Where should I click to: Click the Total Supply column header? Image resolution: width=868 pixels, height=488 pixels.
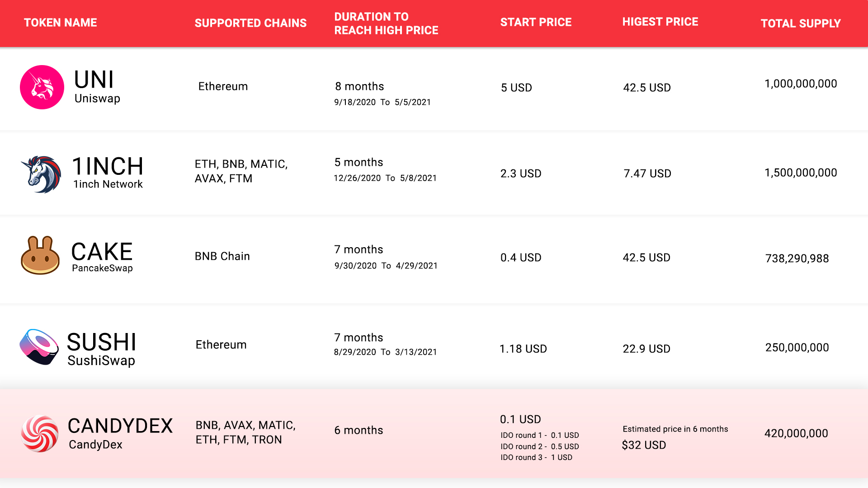click(x=801, y=23)
